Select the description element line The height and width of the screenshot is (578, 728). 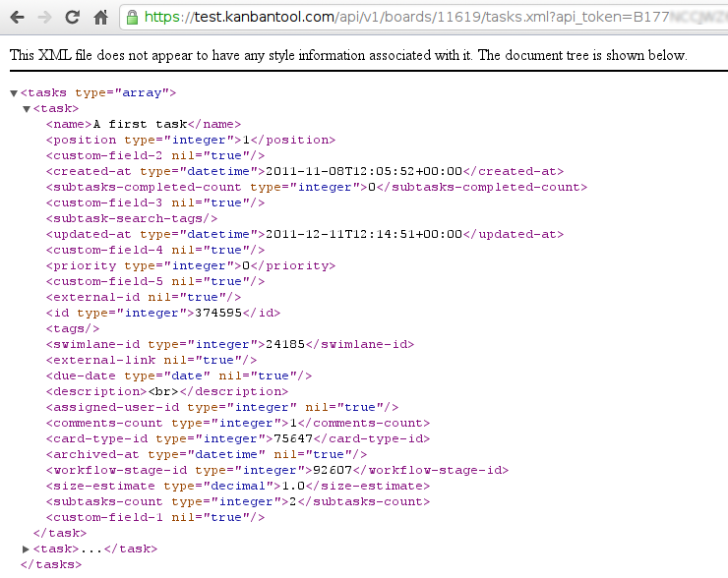(167, 392)
